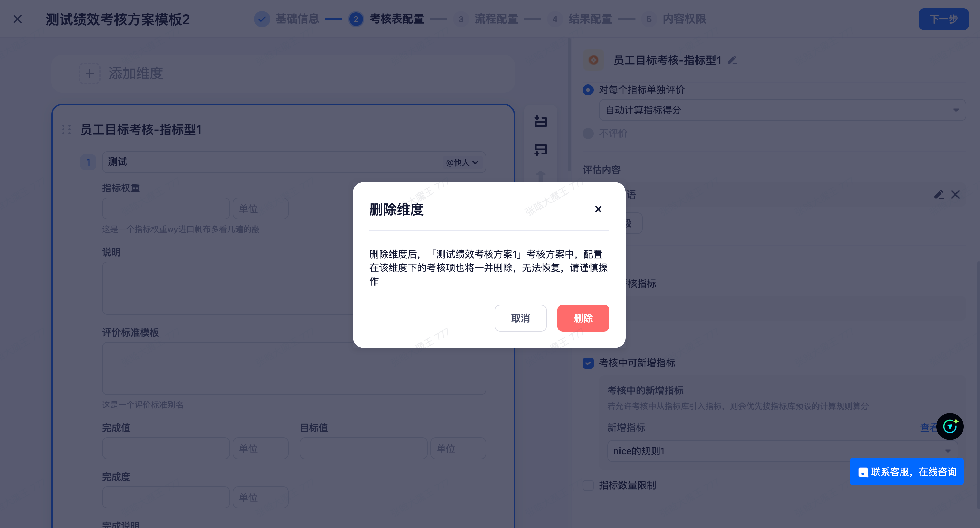
Task: Click the top-left X to exit template editor
Action: pyautogui.click(x=18, y=19)
